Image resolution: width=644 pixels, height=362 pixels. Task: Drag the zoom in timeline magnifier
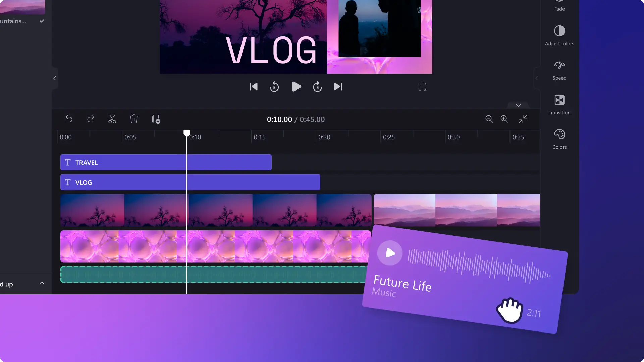505,118
